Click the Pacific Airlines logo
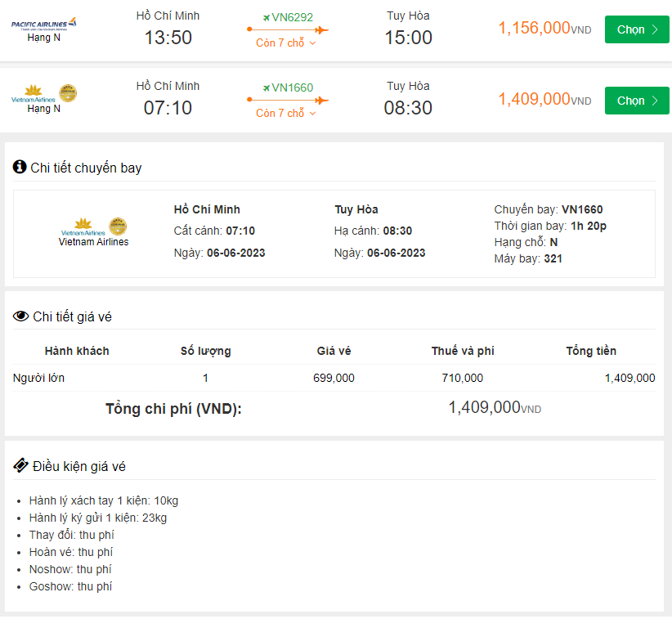This screenshot has width=672, height=619. 44,24
